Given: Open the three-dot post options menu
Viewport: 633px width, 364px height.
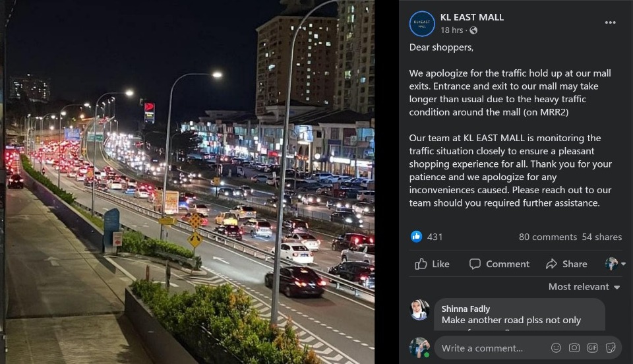Looking at the screenshot, I should (610, 22).
